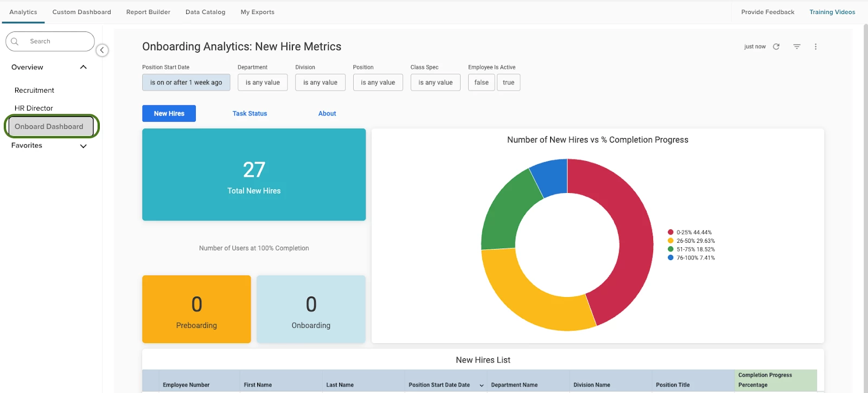Open My Exports tab
Screen dimensions: 868x393
[x=258, y=12]
